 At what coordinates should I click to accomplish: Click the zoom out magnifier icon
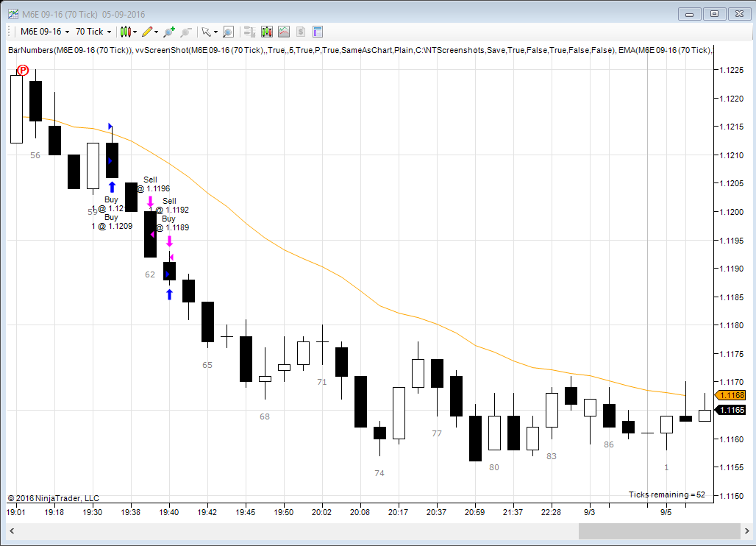click(185, 32)
